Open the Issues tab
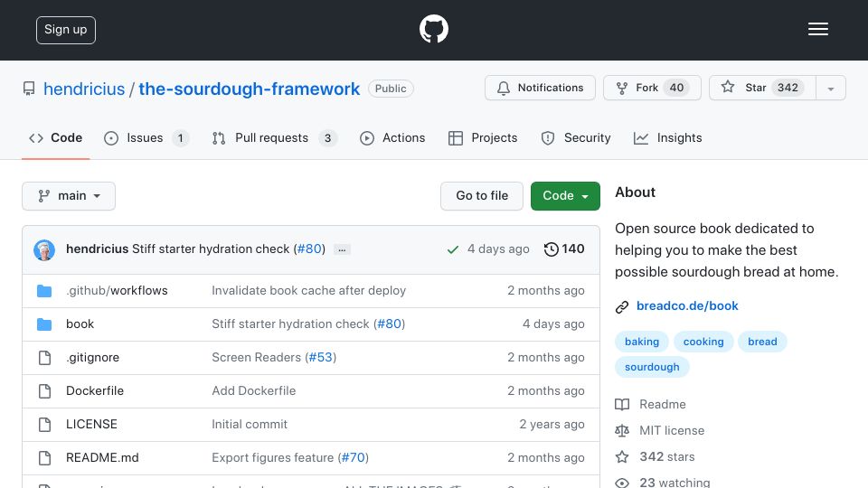Image resolution: width=868 pixels, height=488 pixels. [x=146, y=137]
